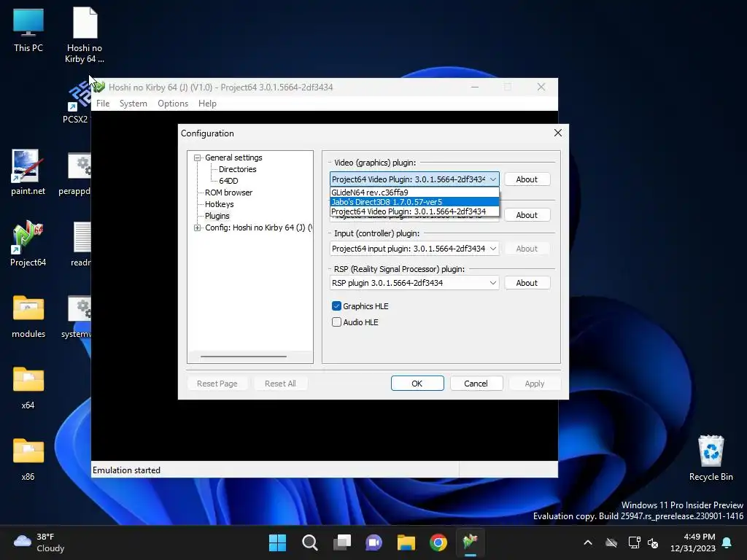Screen dimensions: 747x560
Task: Cancel the Configuration dialog
Action: (x=476, y=384)
